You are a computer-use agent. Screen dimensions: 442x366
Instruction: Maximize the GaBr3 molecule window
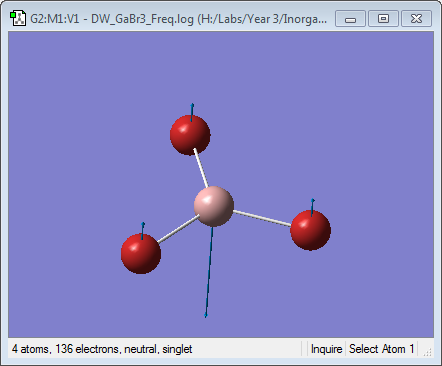click(x=383, y=19)
